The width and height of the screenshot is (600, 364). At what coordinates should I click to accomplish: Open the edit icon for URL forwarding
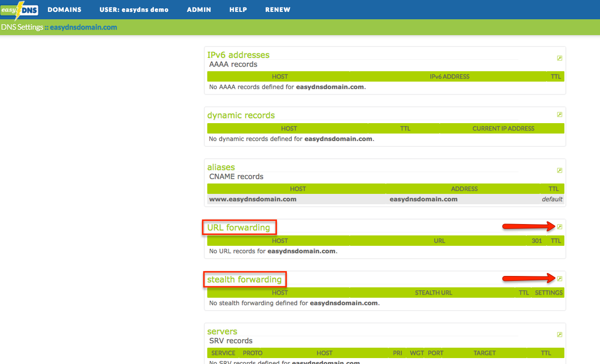(x=559, y=227)
